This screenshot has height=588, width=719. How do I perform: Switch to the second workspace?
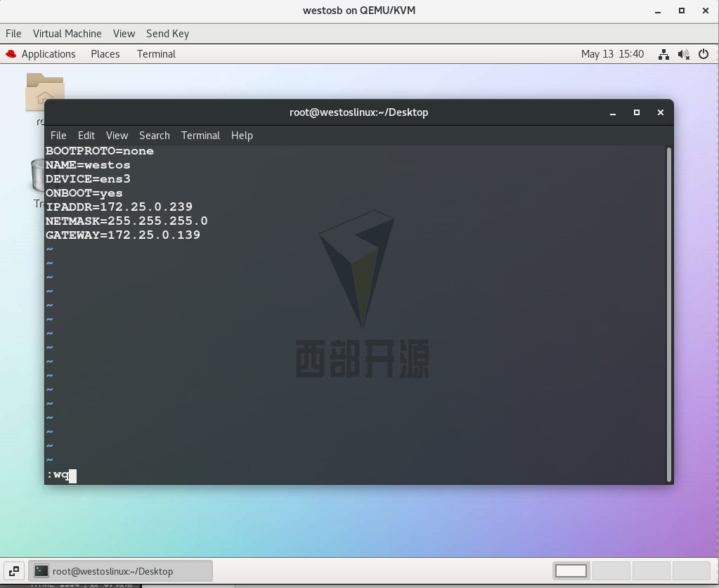611,571
